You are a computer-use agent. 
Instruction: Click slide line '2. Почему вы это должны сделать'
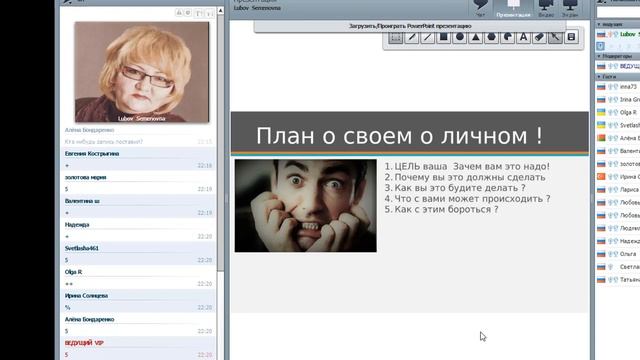465,177
